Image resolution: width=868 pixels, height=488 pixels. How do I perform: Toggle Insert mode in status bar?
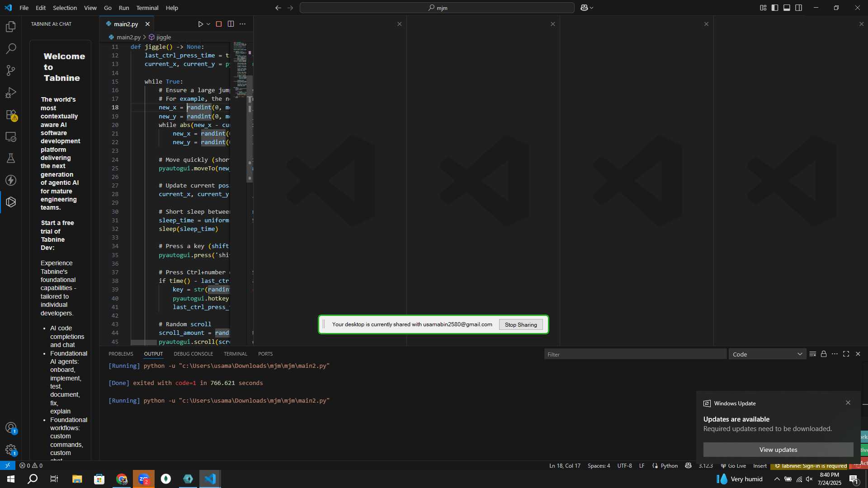[x=759, y=465]
